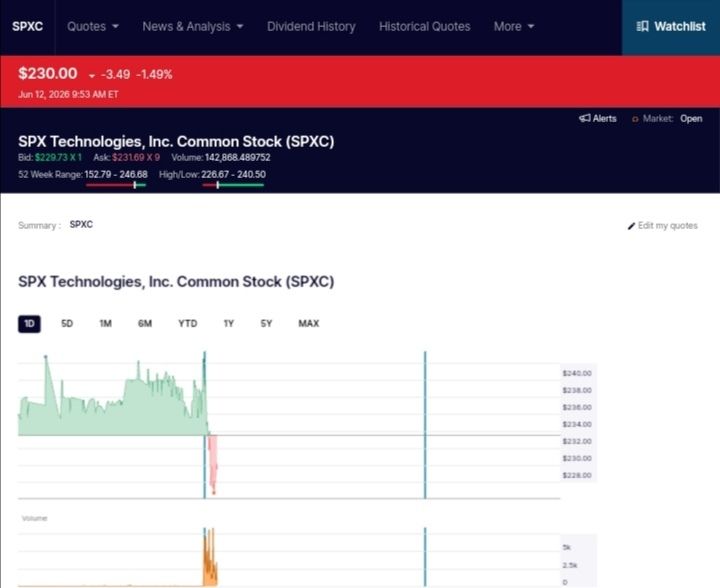Expand the Quotes dropdown menu
Screen dimensions: 720x588
[93, 27]
